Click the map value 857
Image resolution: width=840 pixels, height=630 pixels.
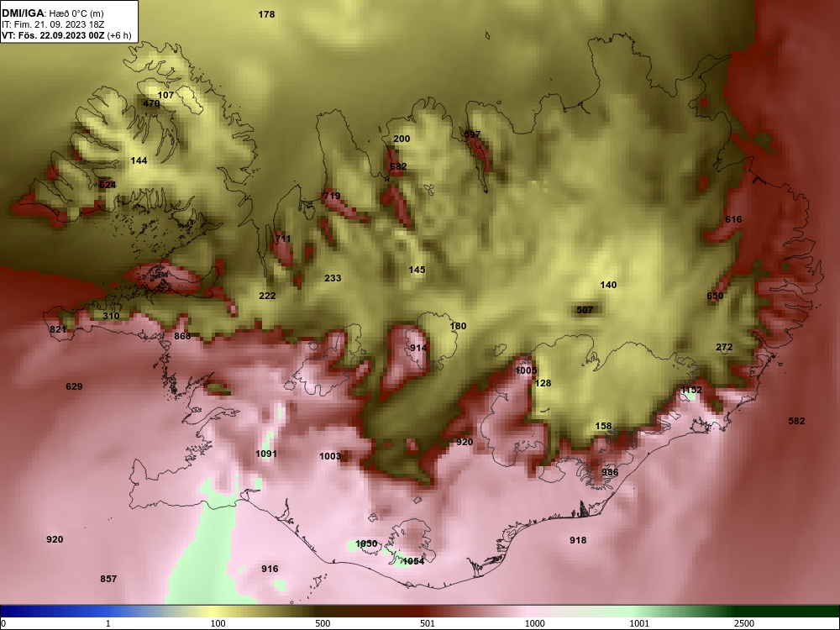click(108, 579)
